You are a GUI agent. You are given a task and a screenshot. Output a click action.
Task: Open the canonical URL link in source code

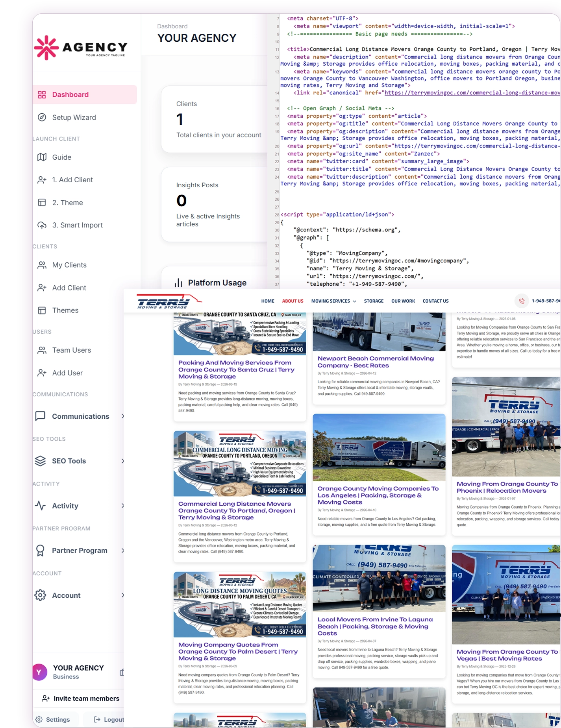[472, 93]
